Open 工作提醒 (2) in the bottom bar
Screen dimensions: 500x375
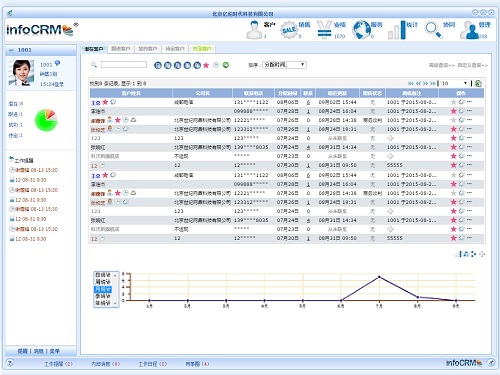point(58,364)
